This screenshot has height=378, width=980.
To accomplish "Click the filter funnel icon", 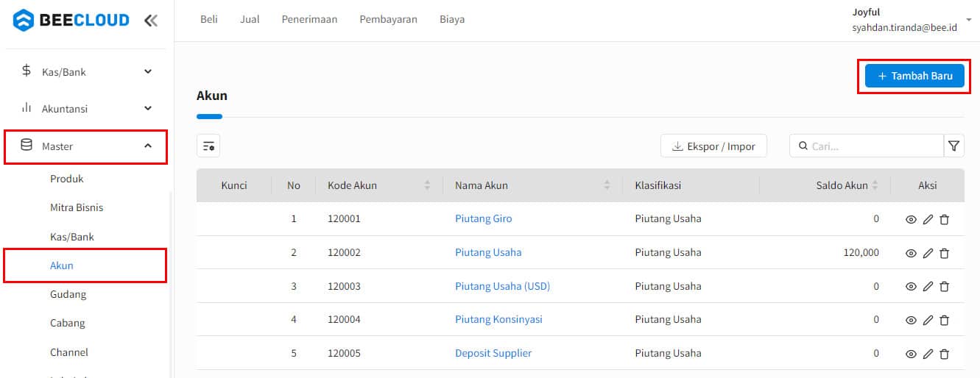I will click(953, 146).
